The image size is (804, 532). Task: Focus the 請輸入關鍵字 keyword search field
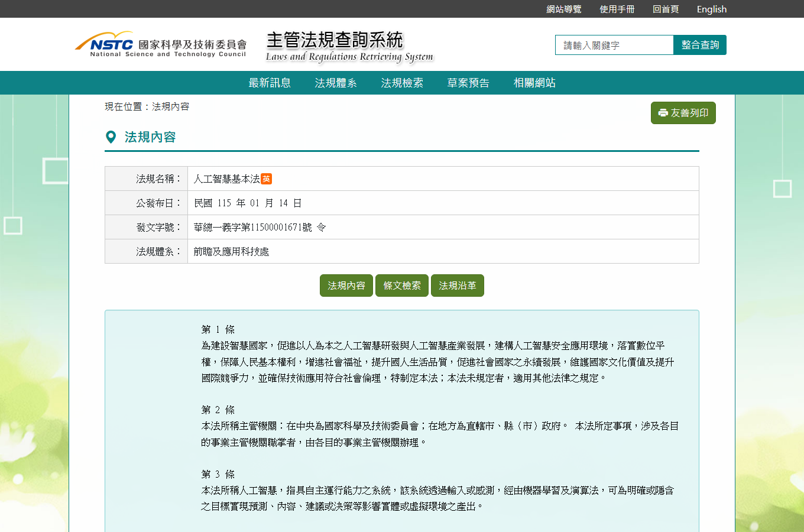(614, 45)
